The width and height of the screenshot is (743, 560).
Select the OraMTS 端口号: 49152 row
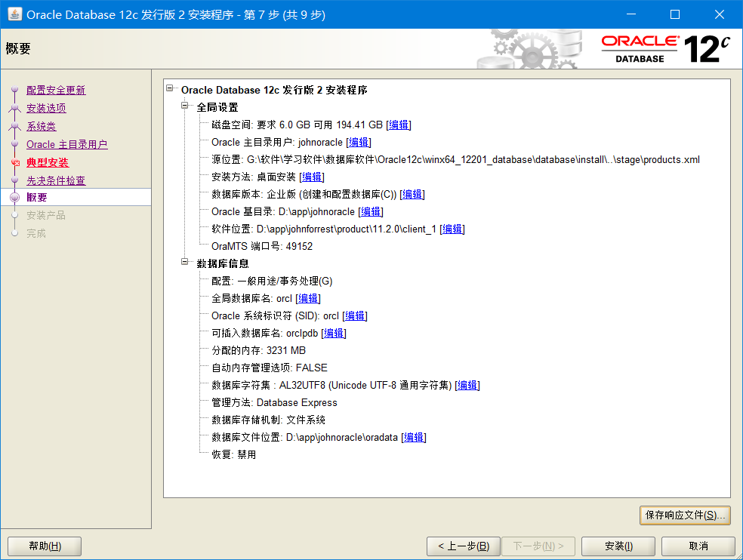[x=262, y=246]
